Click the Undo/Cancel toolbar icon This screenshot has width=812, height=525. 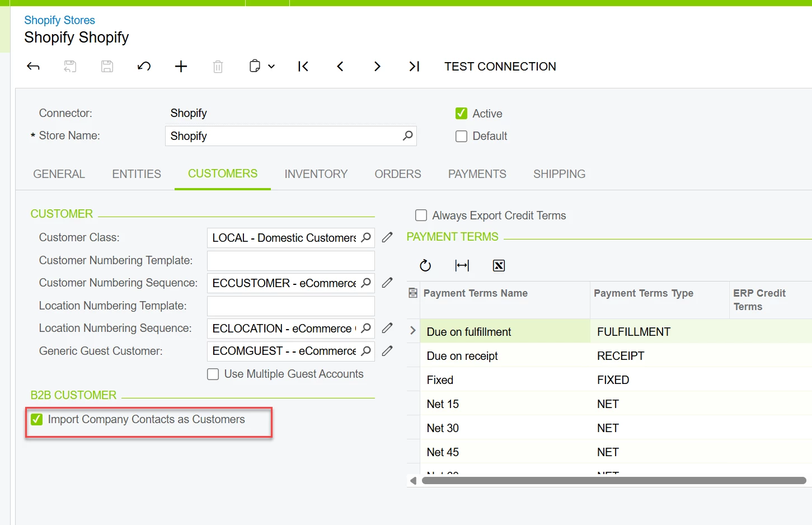tap(144, 67)
